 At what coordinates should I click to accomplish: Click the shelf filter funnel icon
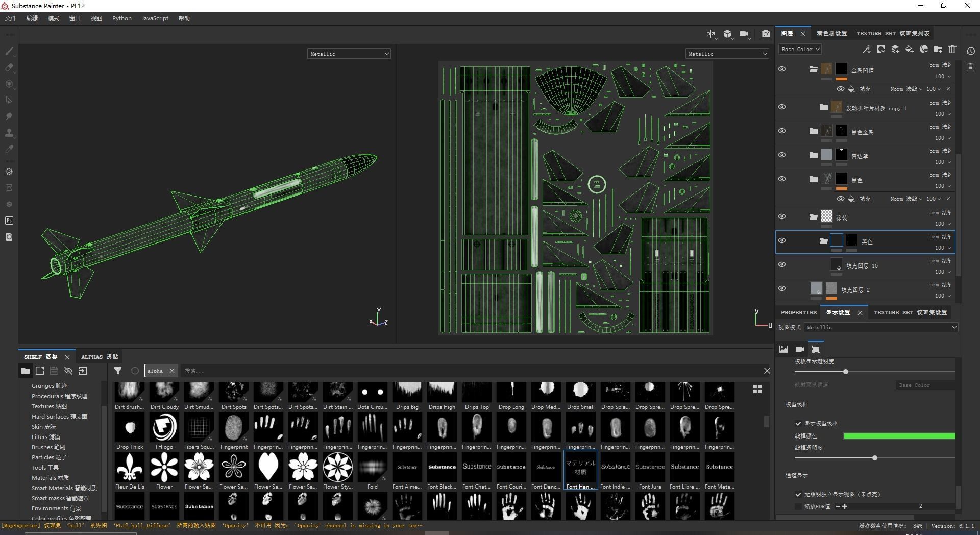pyautogui.click(x=118, y=371)
